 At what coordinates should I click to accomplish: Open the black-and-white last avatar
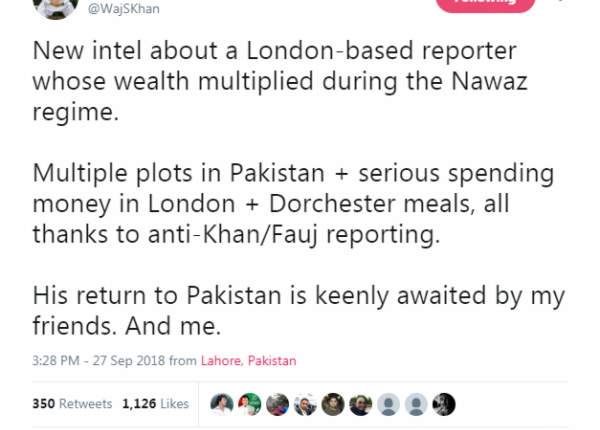445,403
